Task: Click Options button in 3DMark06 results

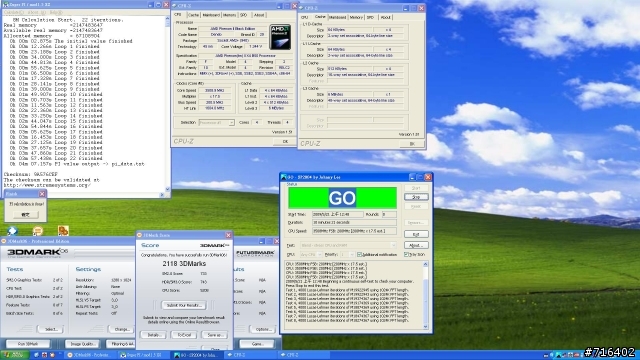Action: (263, 329)
